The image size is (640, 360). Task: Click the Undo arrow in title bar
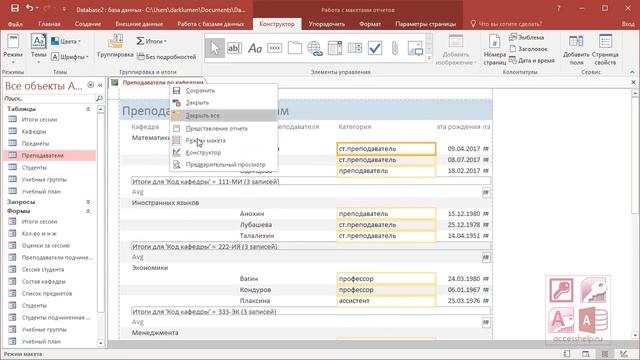click(x=29, y=8)
